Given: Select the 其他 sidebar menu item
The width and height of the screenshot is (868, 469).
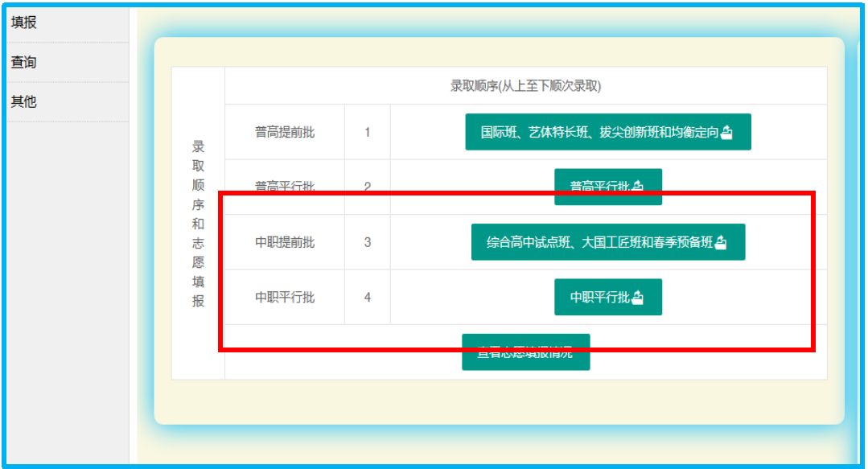Looking at the screenshot, I should (x=24, y=101).
